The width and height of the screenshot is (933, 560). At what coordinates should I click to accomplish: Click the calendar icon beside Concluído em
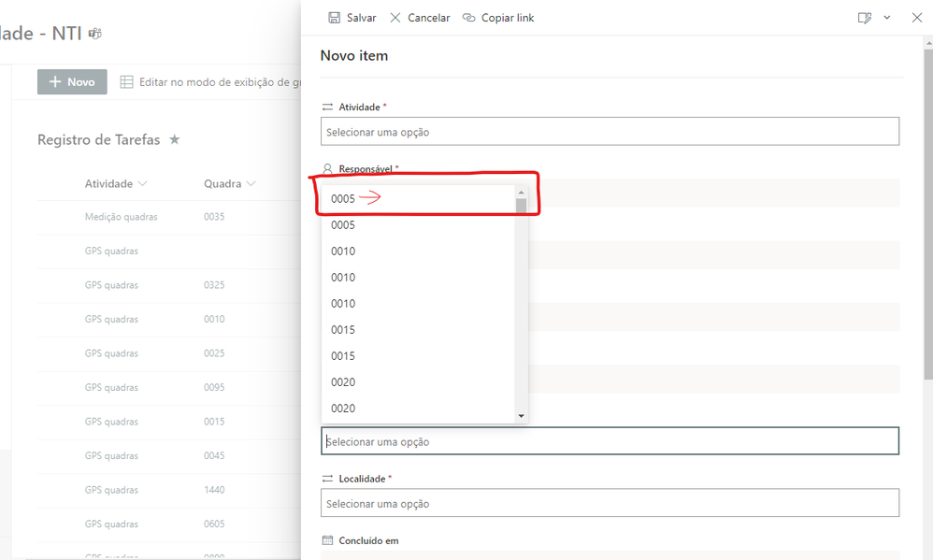(x=327, y=540)
